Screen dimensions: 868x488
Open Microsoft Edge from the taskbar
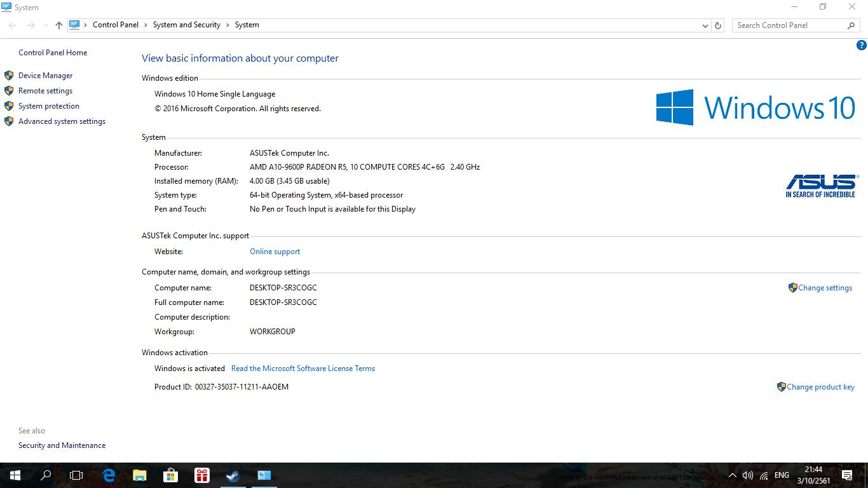click(x=109, y=475)
